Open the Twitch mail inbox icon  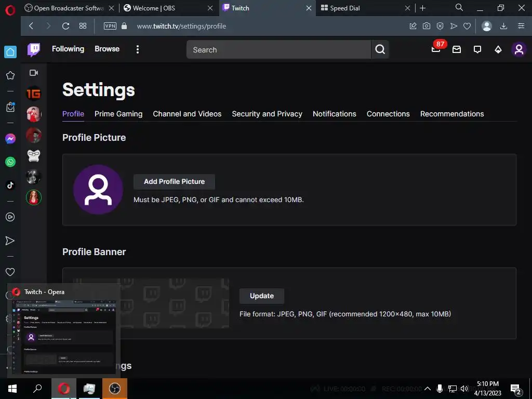[457, 49]
